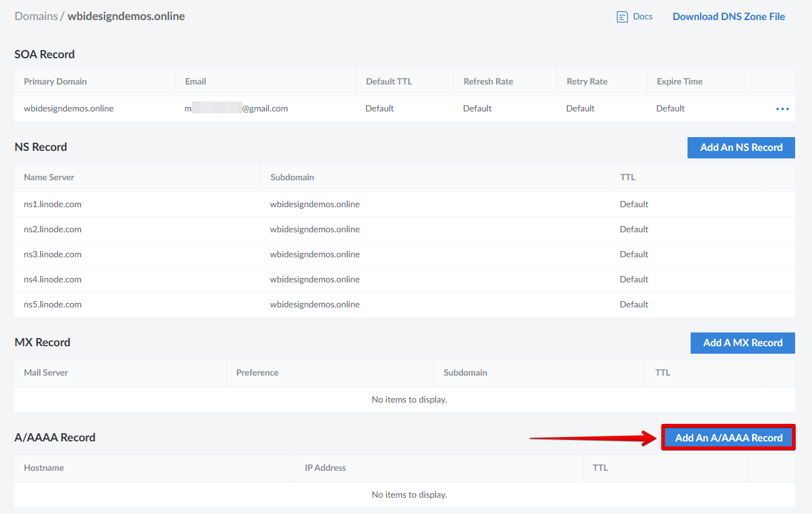The image size is (812, 514).
Task: Go back to Domains breadcrumb
Action: pos(36,16)
